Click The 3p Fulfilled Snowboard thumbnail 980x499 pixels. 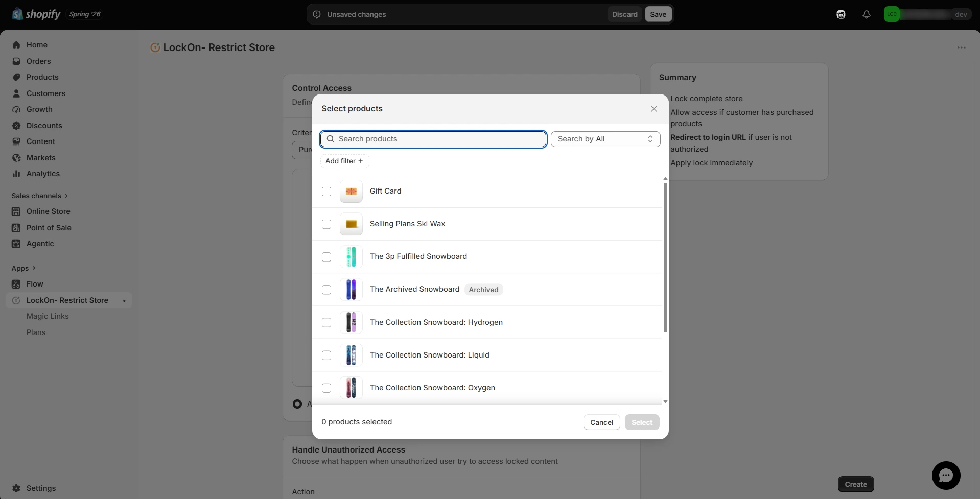351,257
